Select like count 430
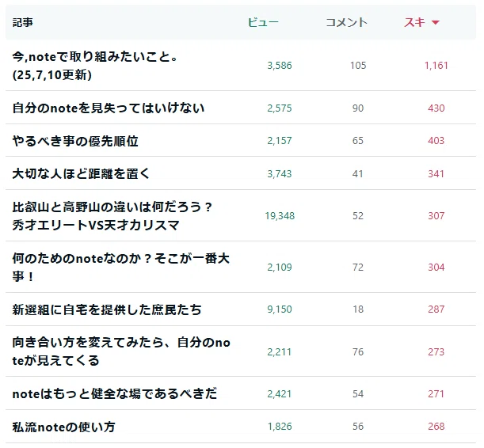 coord(436,108)
